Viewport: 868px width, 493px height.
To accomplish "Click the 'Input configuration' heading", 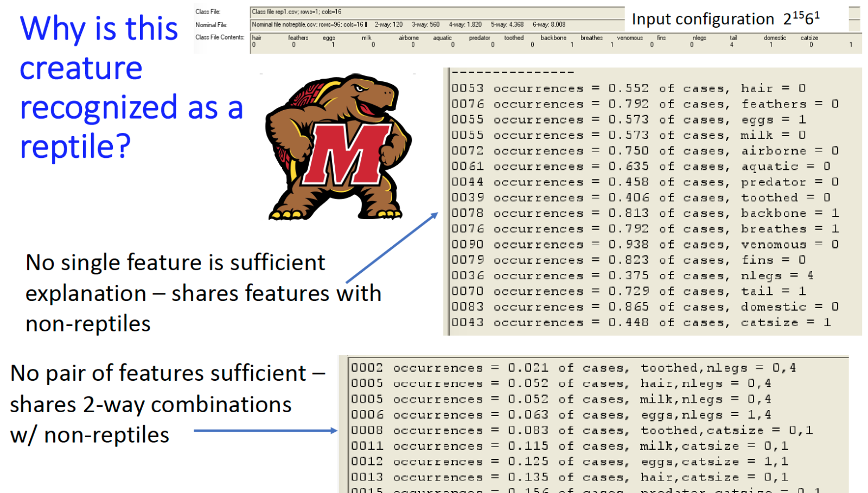I will point(726,19).
